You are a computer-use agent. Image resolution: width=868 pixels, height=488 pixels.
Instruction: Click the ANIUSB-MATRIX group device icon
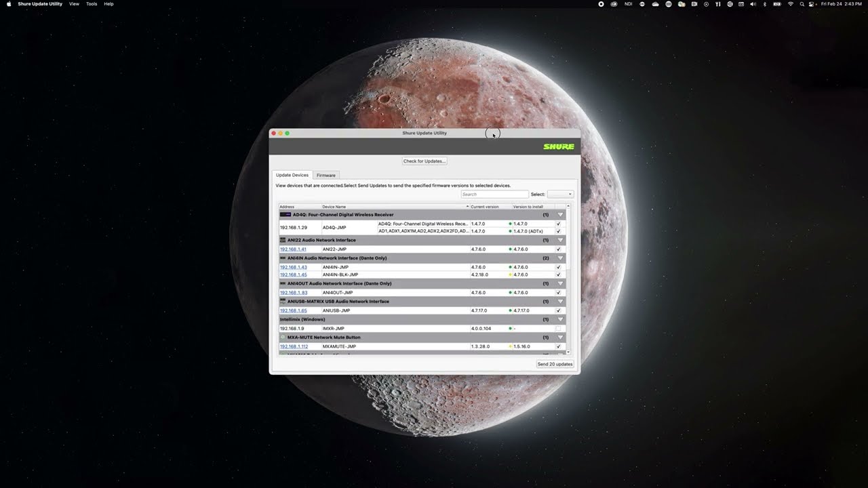(283, 301)
